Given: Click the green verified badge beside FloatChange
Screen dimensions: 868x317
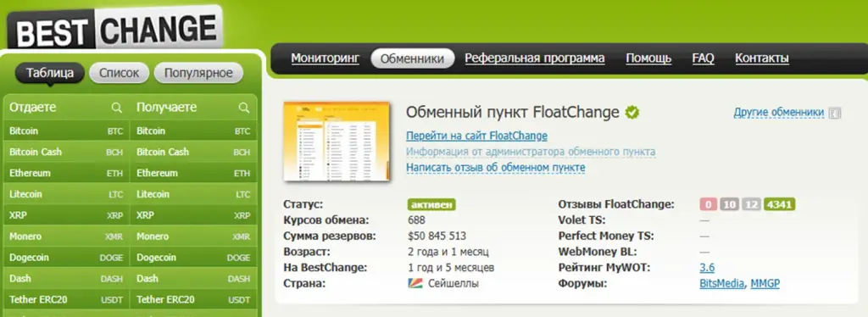Looking at the screenshot, I should (632, 112).
